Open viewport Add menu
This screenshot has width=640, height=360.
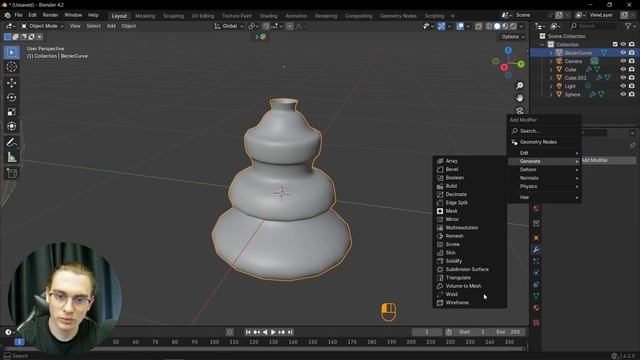[x=111, y=26]
